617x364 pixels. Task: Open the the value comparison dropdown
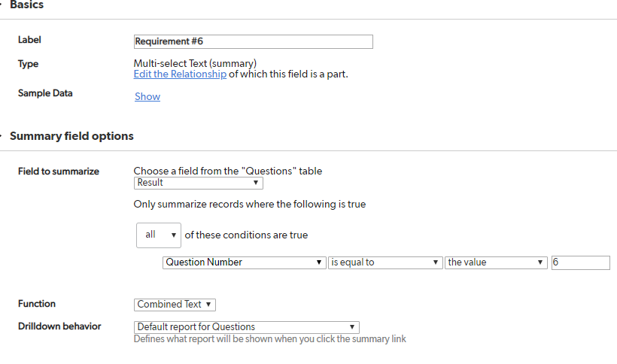click(x=496, y=262)
